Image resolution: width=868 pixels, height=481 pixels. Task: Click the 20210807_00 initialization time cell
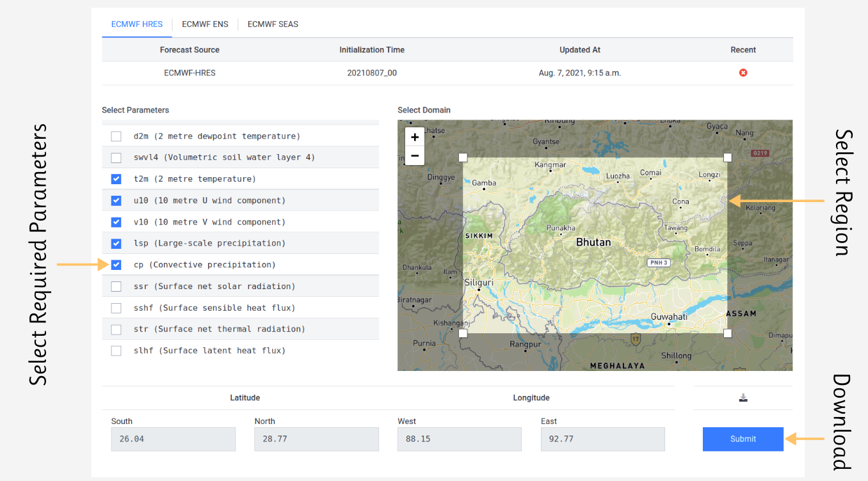pyautogui.click(x=372, y=73)
